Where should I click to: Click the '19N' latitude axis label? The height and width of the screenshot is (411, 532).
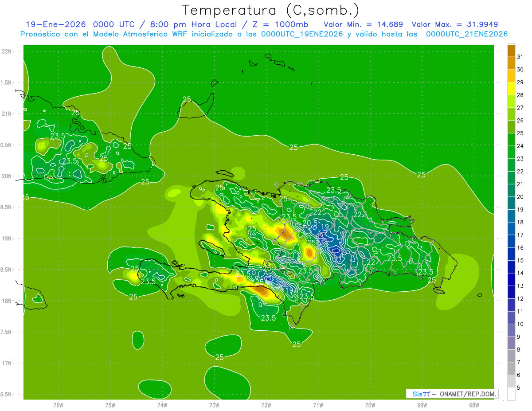(7, 239)
